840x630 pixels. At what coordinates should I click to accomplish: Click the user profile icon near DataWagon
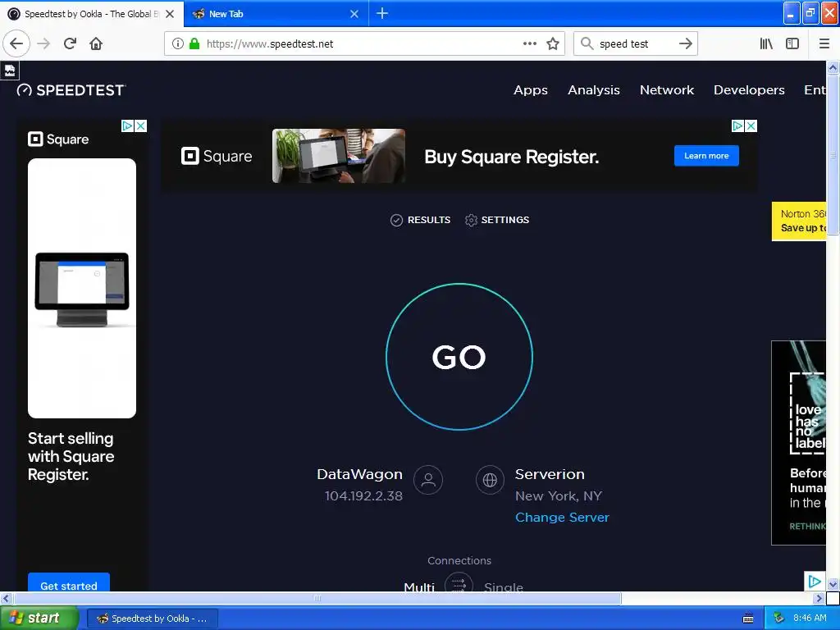tap(428, 479)
